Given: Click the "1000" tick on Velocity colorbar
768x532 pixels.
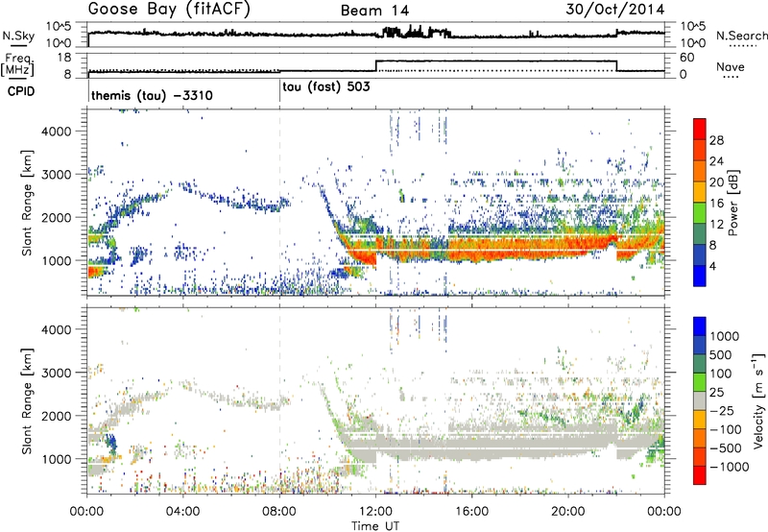Looking at the screenshot, I should tap(724, 336).
